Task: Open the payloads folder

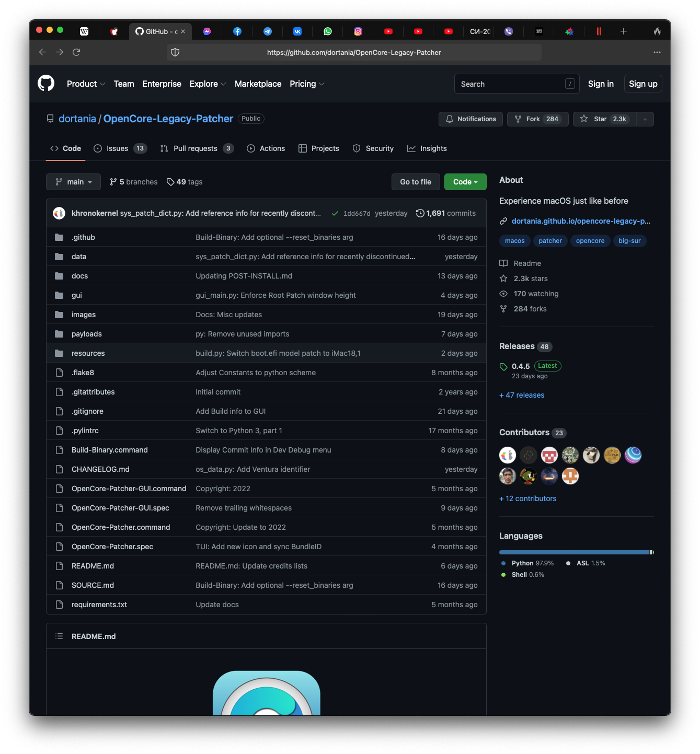Action: [87, 334]
